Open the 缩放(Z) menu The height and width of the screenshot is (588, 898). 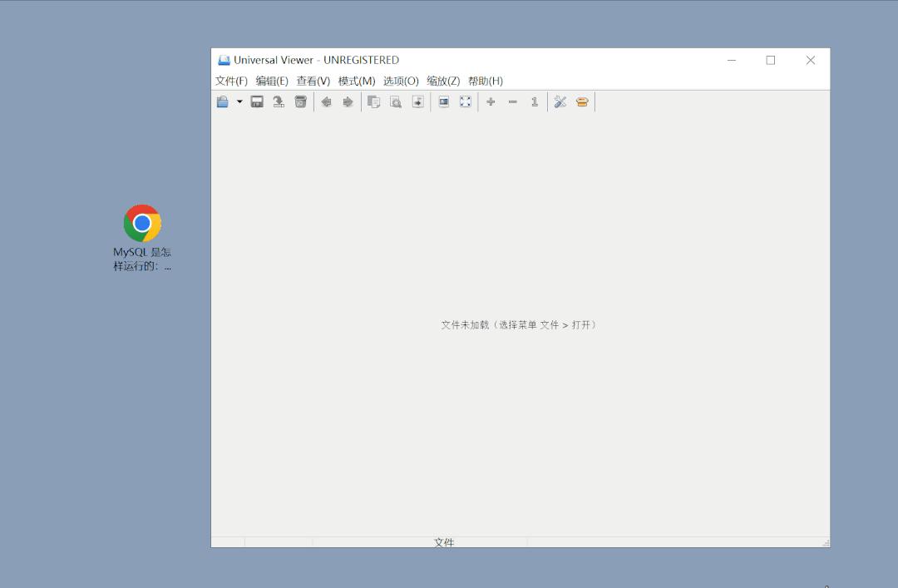pyautogui.click(x=443, y=81)
